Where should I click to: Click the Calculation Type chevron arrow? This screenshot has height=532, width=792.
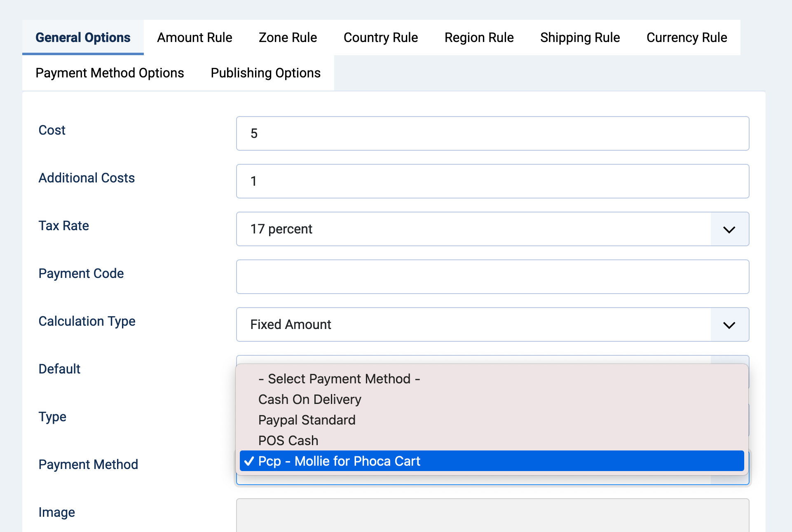coord(729,324)
